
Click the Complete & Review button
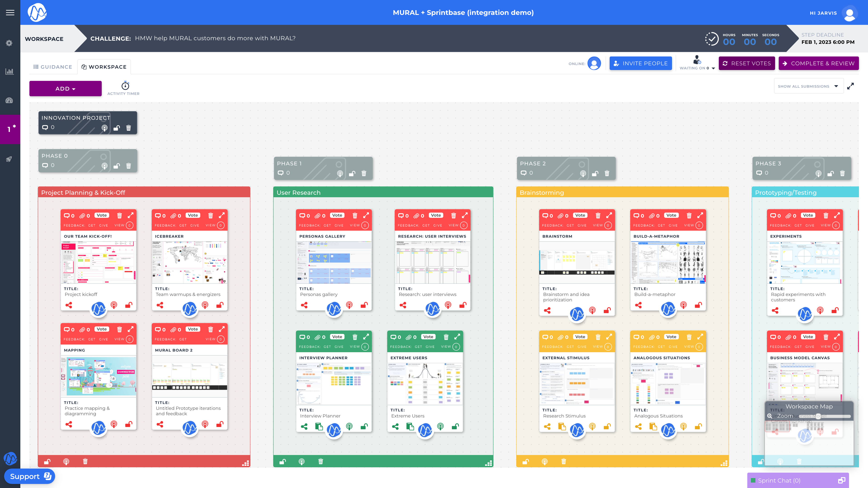(x=818, y=63)
